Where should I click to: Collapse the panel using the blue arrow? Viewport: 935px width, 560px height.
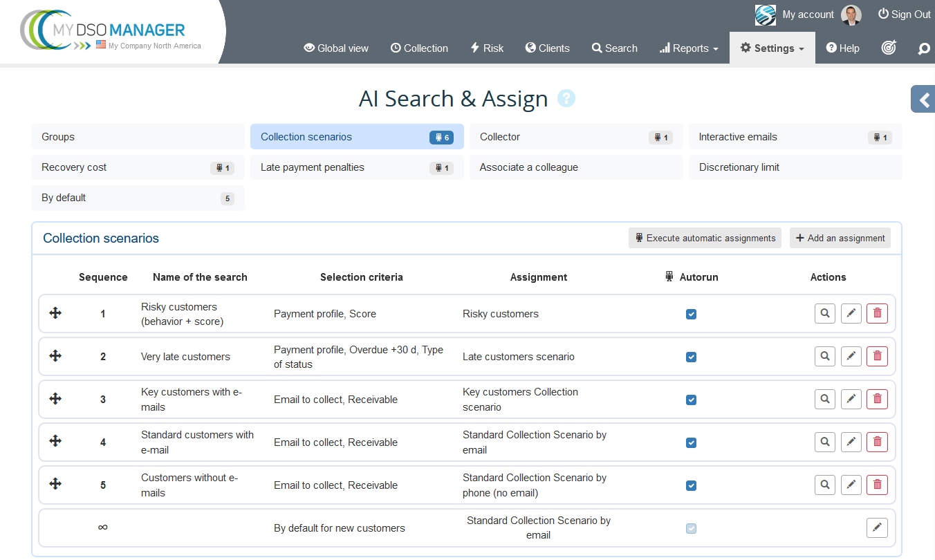[923, 99]
